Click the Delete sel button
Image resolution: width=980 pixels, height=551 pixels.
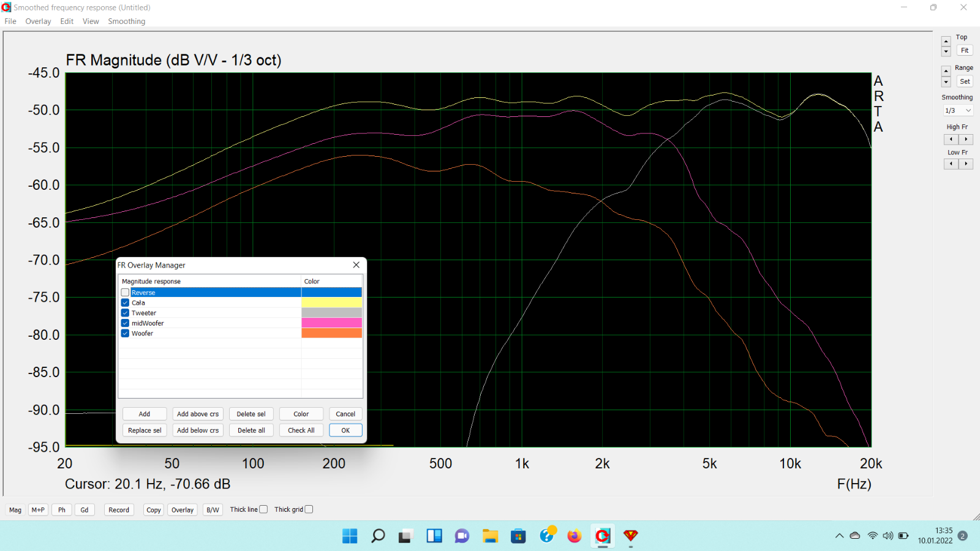click(251, 414)
